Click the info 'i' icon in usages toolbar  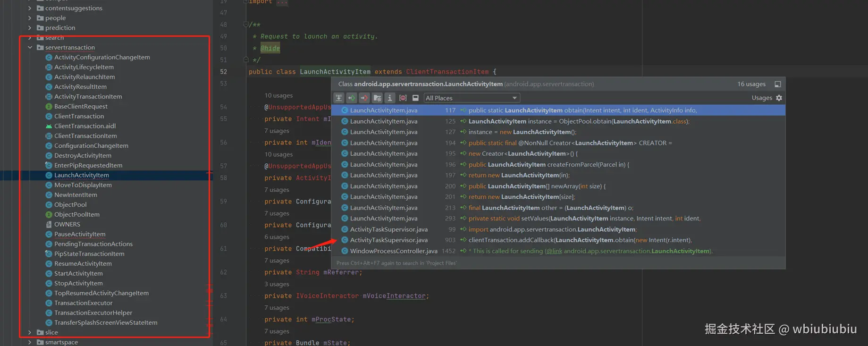click(x=389, y=98)
